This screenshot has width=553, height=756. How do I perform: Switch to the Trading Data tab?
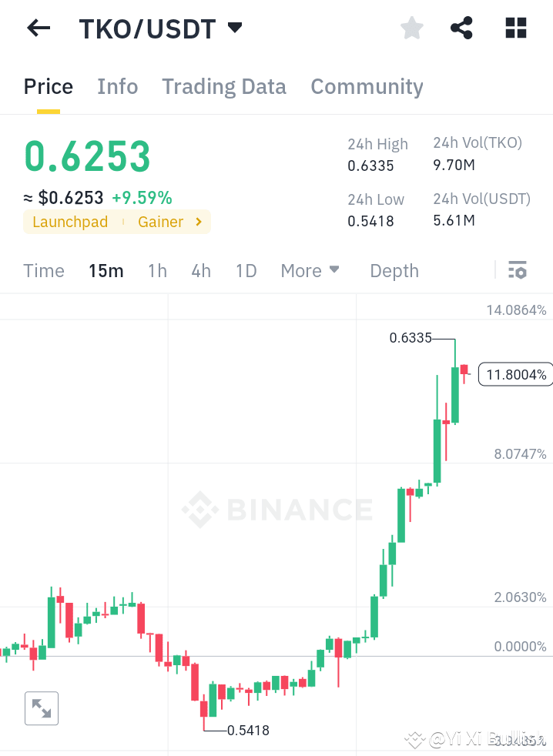[224, 86]
